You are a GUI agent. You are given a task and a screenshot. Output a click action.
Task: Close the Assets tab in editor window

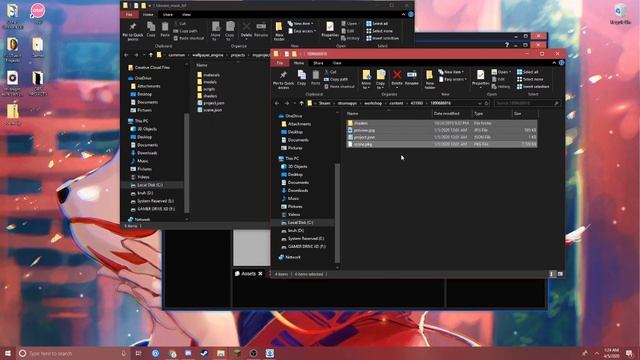tap(260, 273)
